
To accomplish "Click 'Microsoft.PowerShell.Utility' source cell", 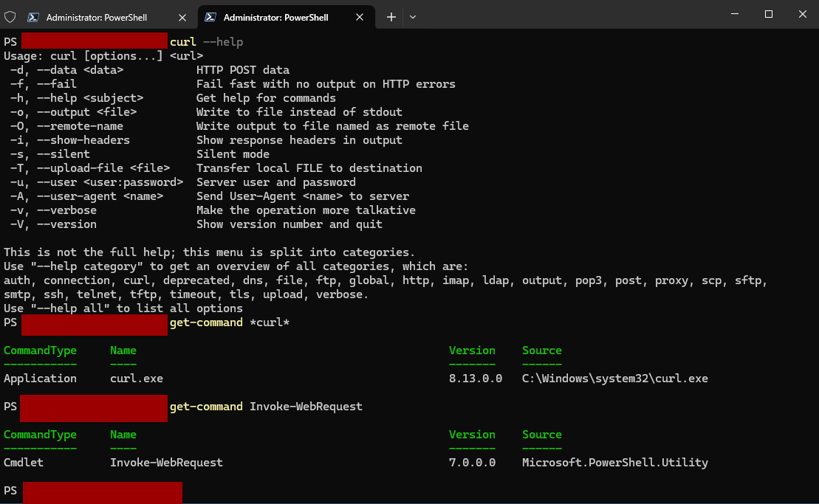I will tap(614, 463).
